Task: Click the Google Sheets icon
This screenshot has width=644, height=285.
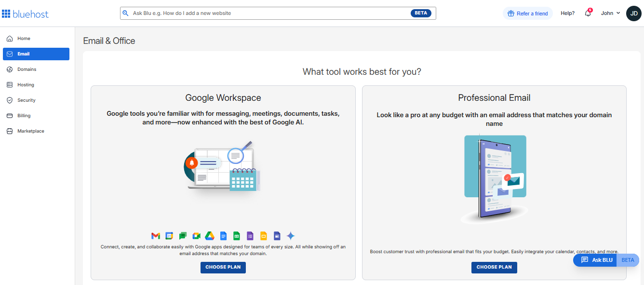Action: coord(236,236)
